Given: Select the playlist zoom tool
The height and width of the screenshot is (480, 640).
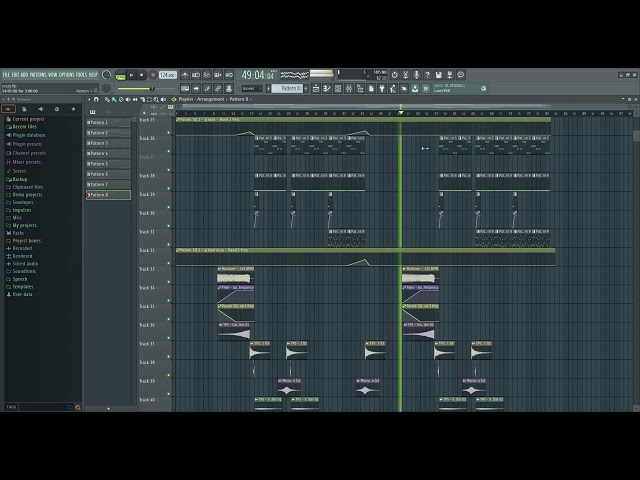Looking at the screenshot, I should 156,100.
